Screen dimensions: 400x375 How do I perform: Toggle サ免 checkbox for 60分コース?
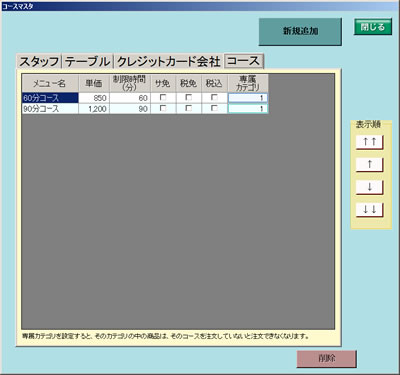point(163,98)
